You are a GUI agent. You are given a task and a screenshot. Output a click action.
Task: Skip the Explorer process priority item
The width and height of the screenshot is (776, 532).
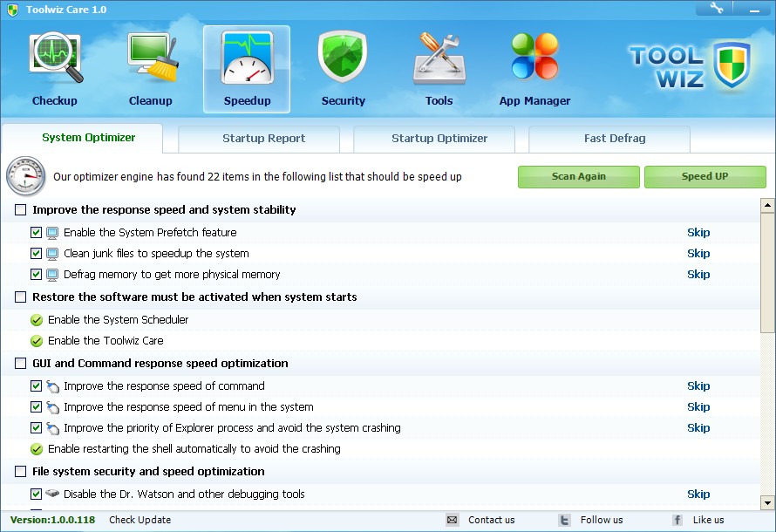click(x=698, y=427)
